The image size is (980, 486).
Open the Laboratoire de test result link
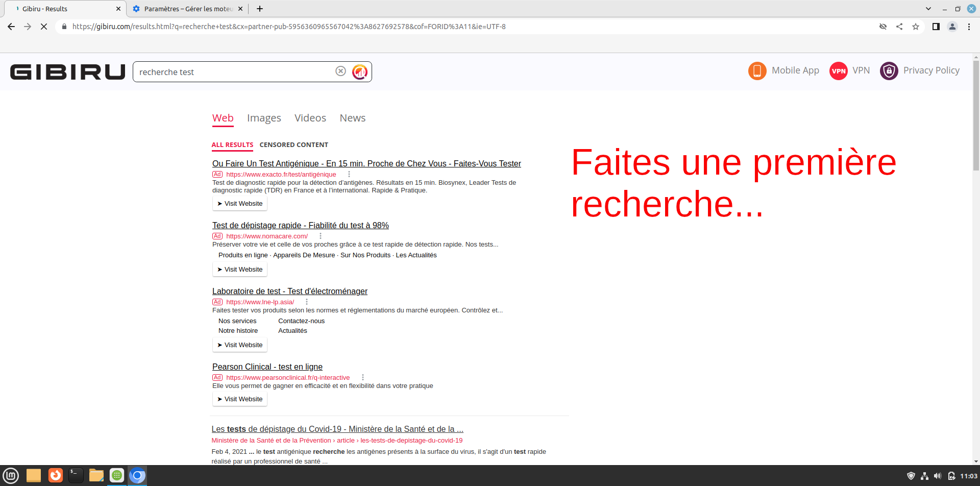click(289, 291)
